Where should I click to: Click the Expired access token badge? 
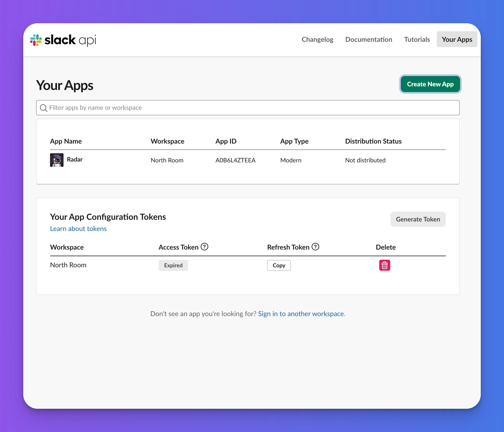pos(173,265)
